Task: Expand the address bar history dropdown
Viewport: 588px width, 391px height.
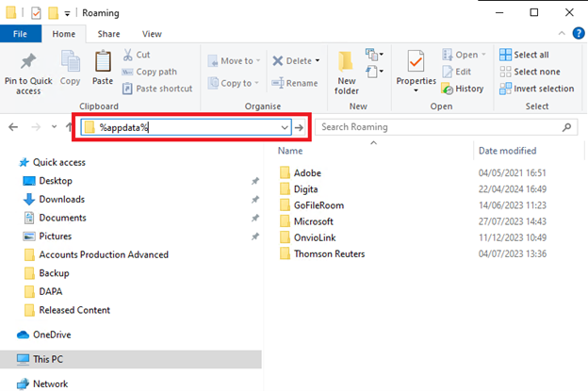Action: [285, 127]
